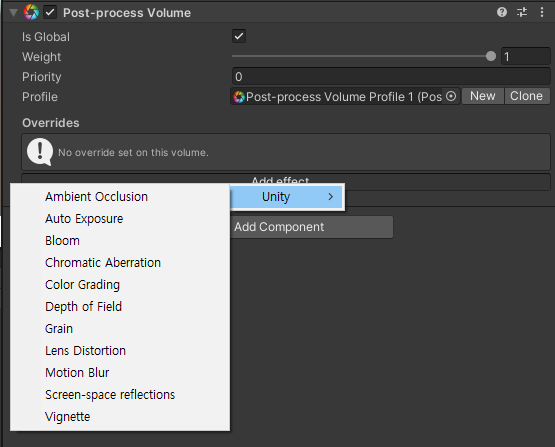The height and width of the screenshot is (447, 555).
Task: Collapse the Post-process Volume component foldout
Action: coord(13,13)
